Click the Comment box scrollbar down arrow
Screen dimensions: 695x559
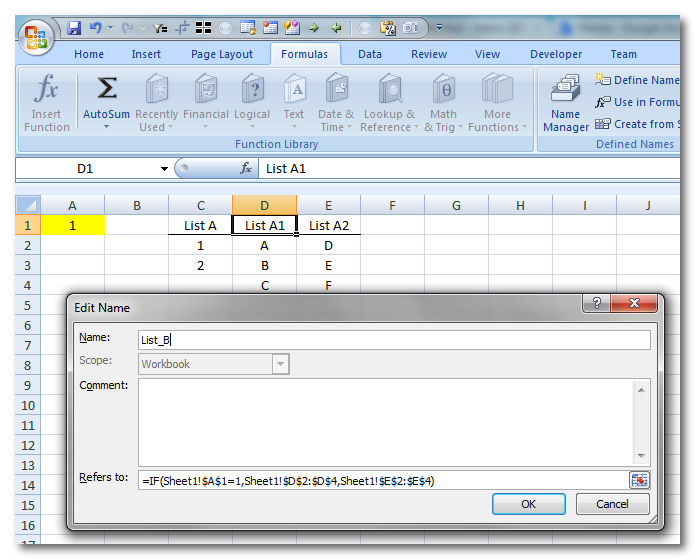[642, 457]
